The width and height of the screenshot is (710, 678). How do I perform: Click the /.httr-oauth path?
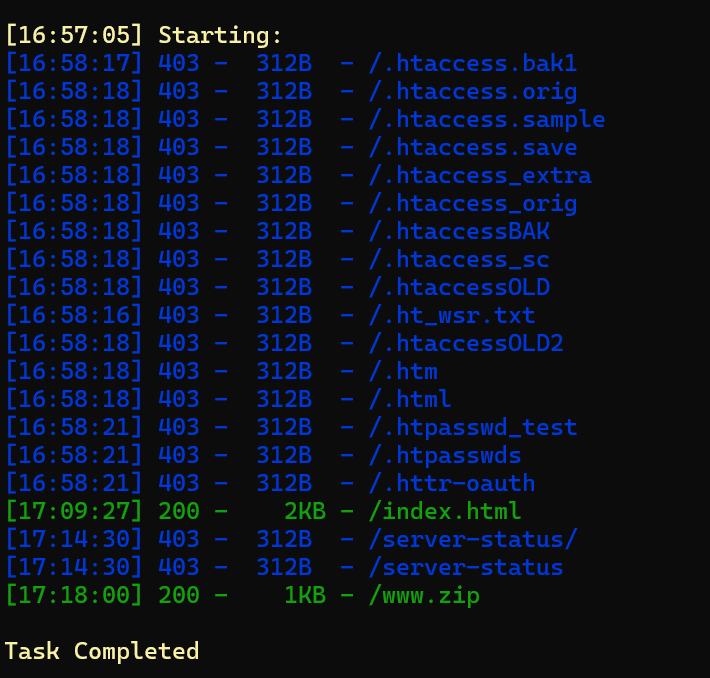[x=452, y=484]
